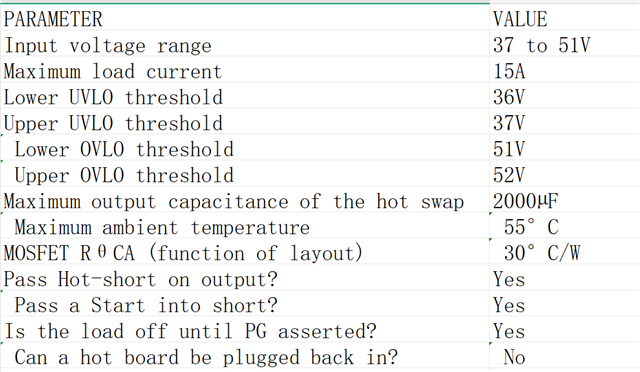Select the VALUE header cell
Screen dimensions: 640x372
click(564, 18)
